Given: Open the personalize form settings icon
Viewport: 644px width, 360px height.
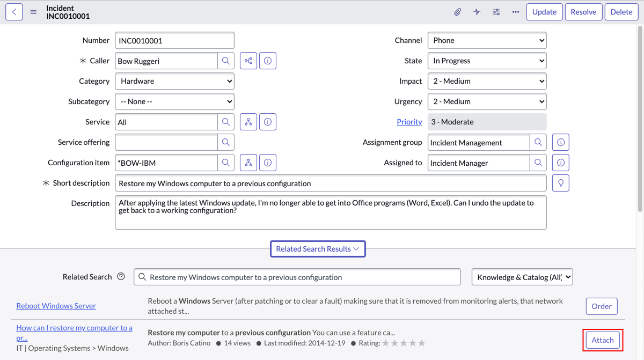Looking at the screenshot, I should coord(496,12).
